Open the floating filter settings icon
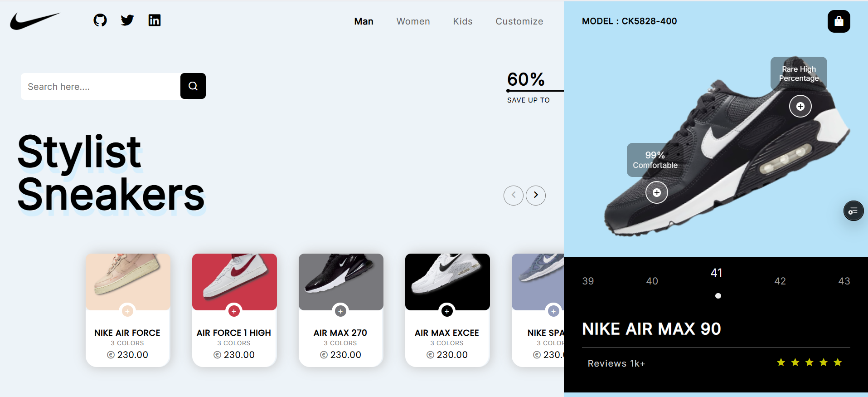Viewport: 868px width, 397px height. [x=853, y=211]
